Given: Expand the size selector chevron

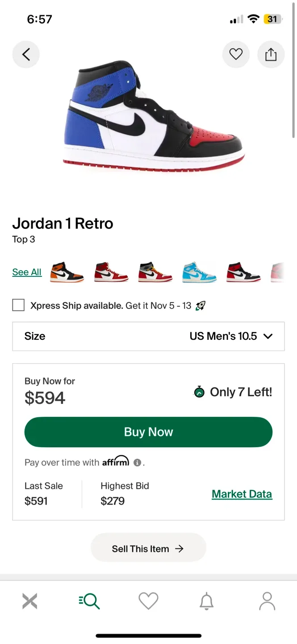Looking at the screenshot, I should pos(268,336).
